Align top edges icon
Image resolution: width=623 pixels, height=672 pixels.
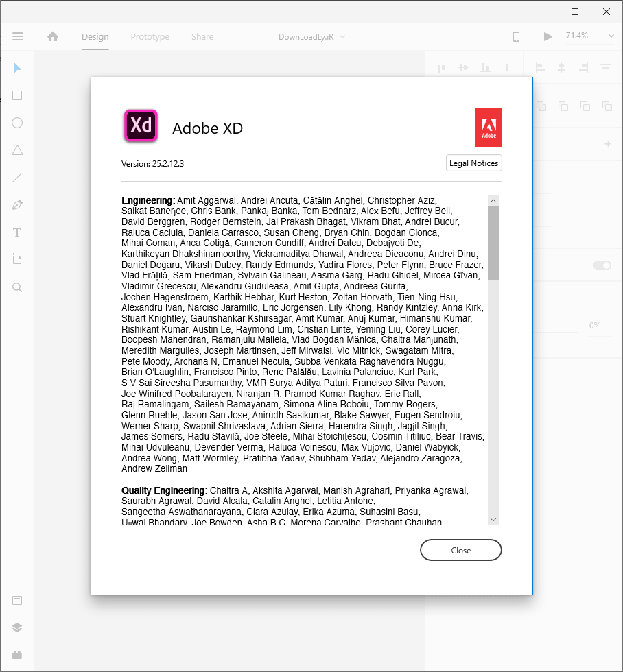click(440, 68)
